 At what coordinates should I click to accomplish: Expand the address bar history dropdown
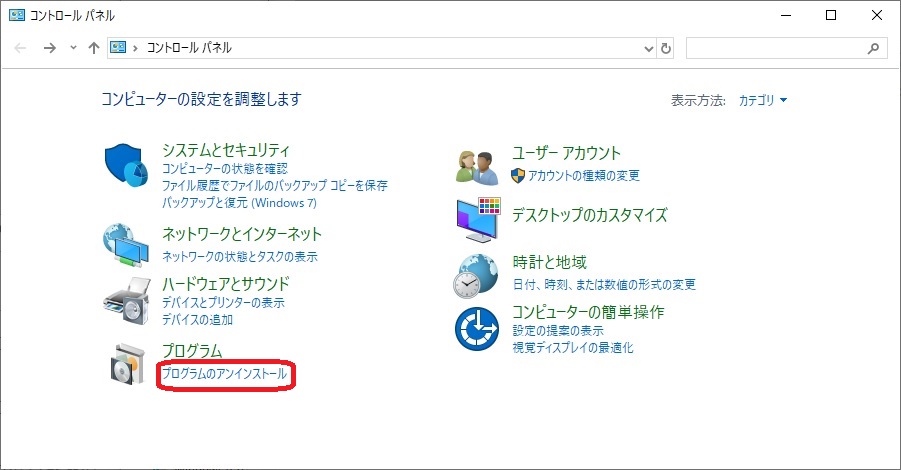click(647, 48)
